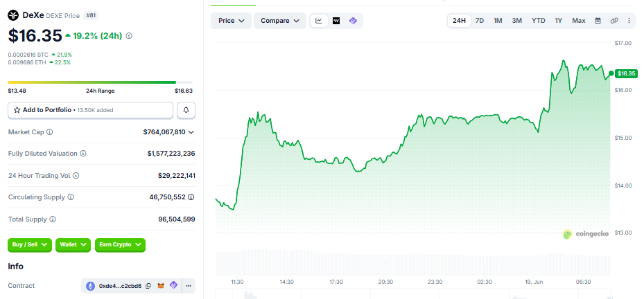
Task: Click the 24h Range progress bar
Action: coord(101,82)
